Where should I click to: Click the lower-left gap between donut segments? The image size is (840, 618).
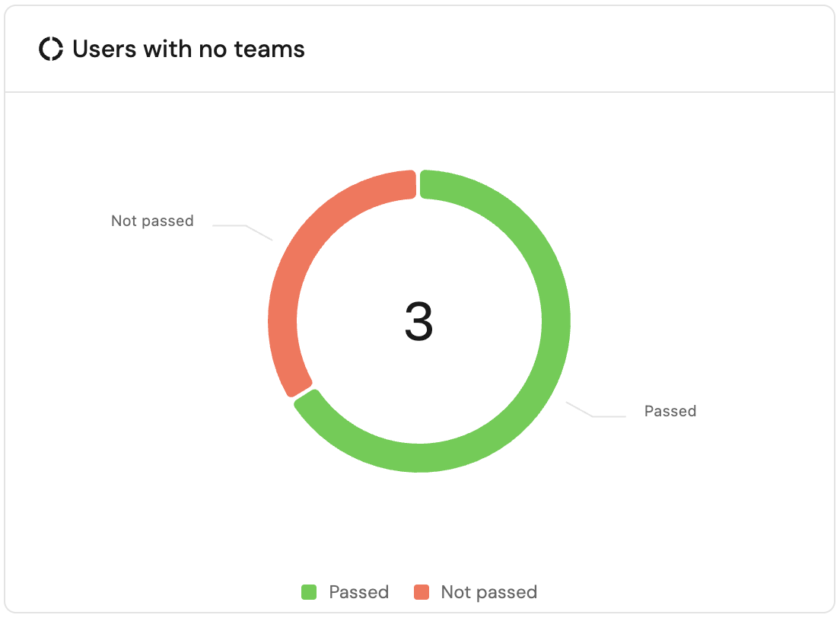pyautogui.click(x=303, y=394)
